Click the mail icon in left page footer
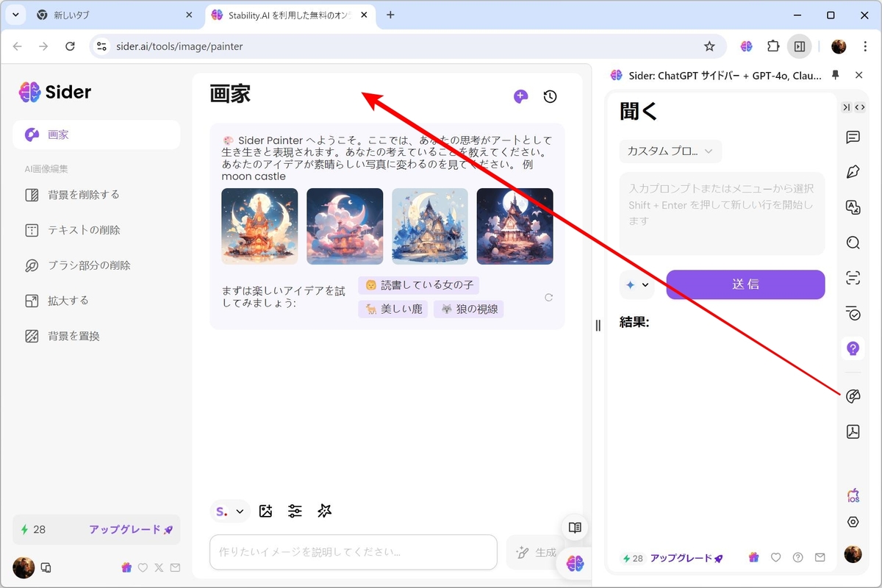The image size is (882, 588). click(175, 567)
